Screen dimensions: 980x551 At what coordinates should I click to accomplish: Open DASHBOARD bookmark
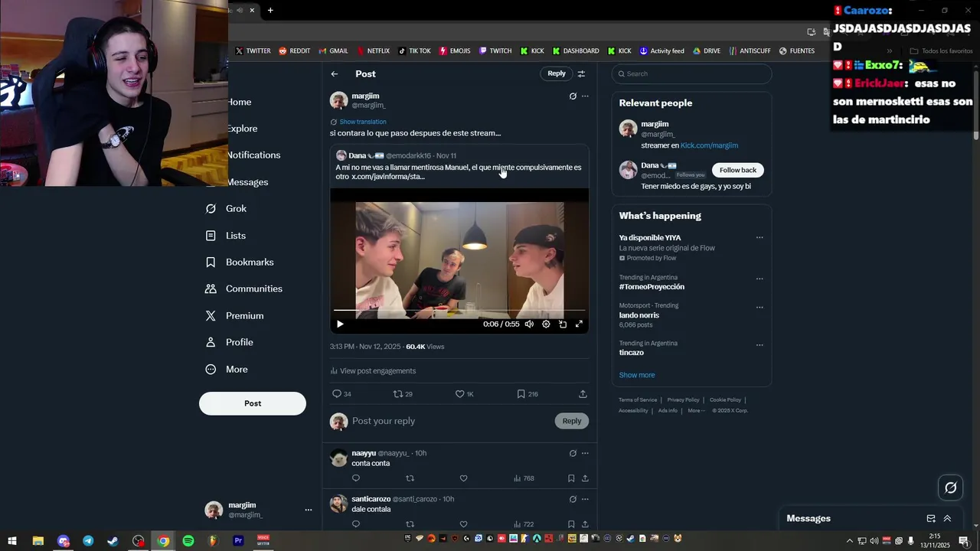[x=575, y=51]
